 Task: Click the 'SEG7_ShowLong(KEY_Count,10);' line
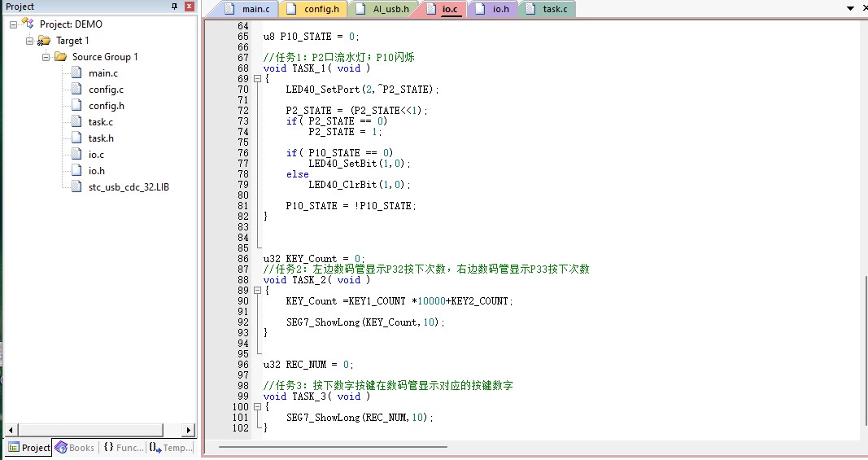[365, 322]
